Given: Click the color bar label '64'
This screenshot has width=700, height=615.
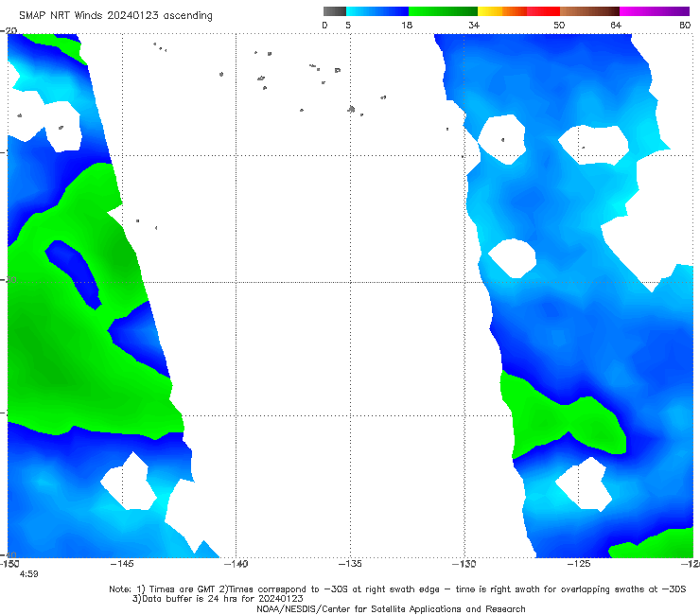Looking at the screenshot, I should (616, 25).
